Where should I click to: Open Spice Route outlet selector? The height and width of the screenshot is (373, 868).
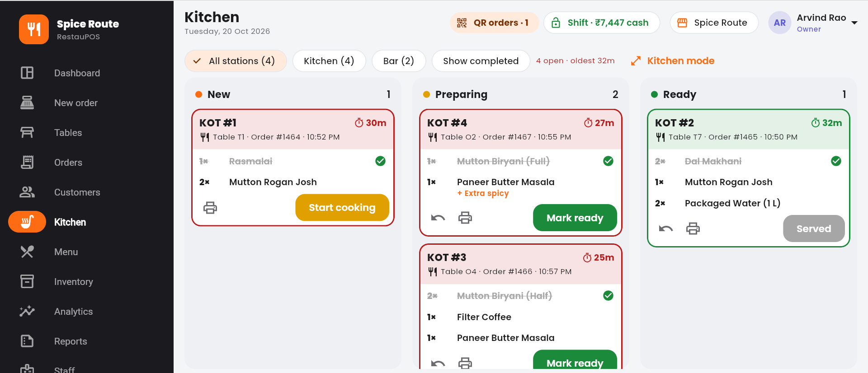(x=714, y=23)
